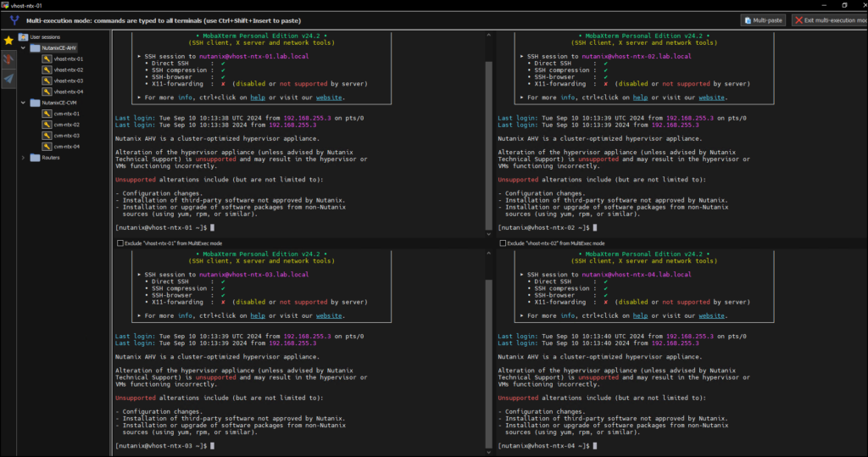
Task: Click Exit multi-execution mode button
Action: (830, 20)
